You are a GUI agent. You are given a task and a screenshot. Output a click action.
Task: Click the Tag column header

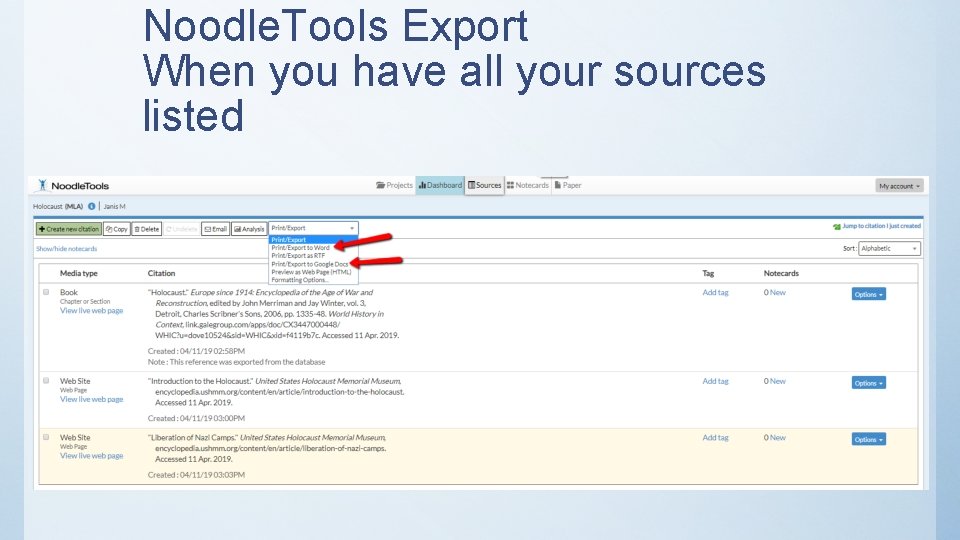point(708,274)
